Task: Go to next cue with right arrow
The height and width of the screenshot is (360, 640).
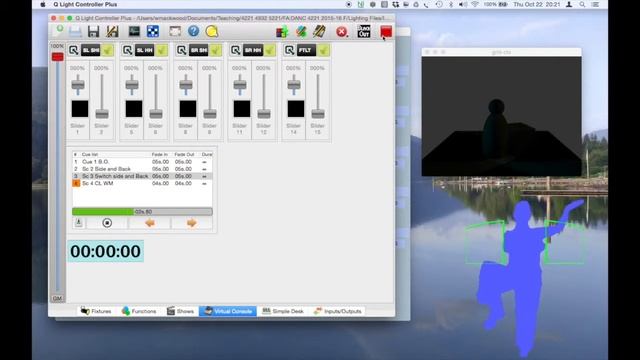Action: (191, 222)
